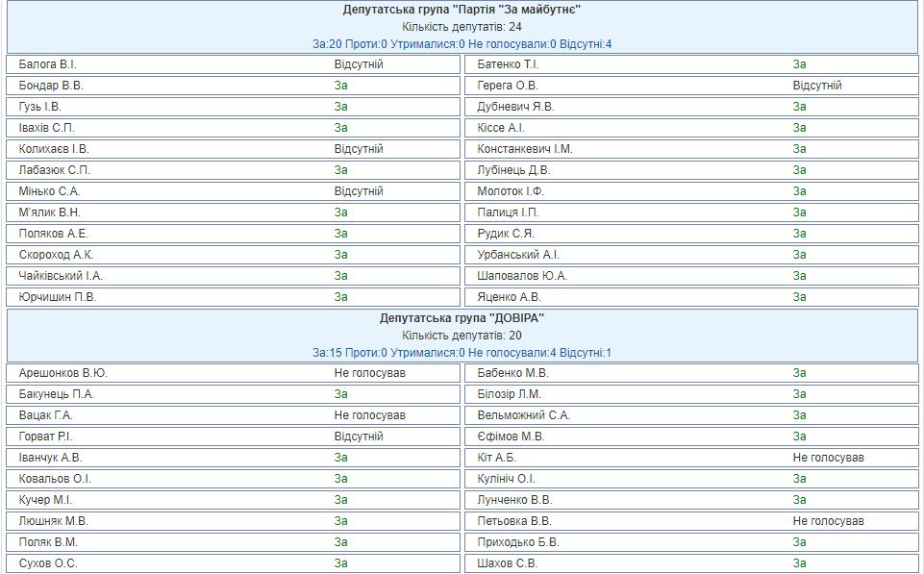The image size is (924, 574).
Task: Click deputy name Балога В.І.
Action: coord(47,64)
